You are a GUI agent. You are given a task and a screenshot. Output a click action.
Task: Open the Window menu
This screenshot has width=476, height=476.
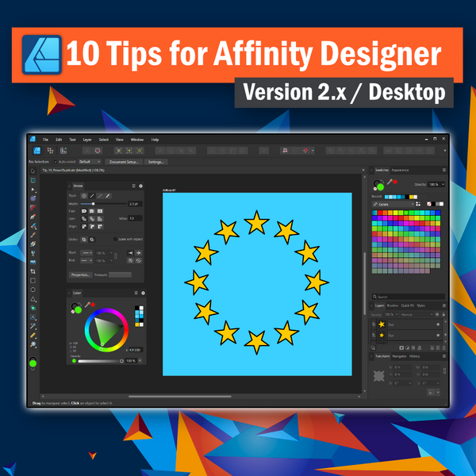tap(137, 140)
